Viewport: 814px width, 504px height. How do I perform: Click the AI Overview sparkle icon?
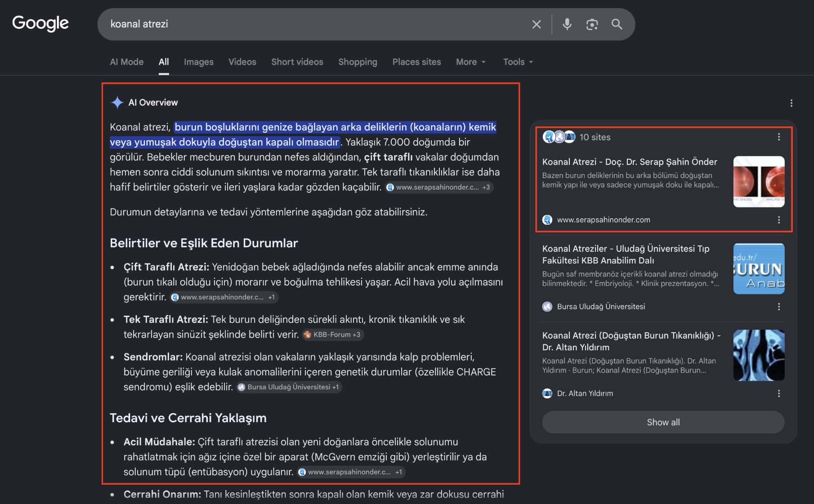point(117,103)
